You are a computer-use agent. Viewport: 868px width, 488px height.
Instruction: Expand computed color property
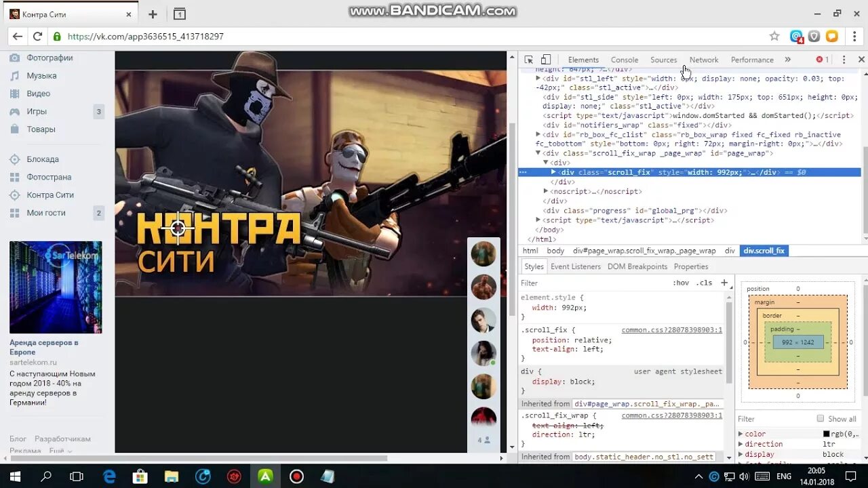pos(741,434)
